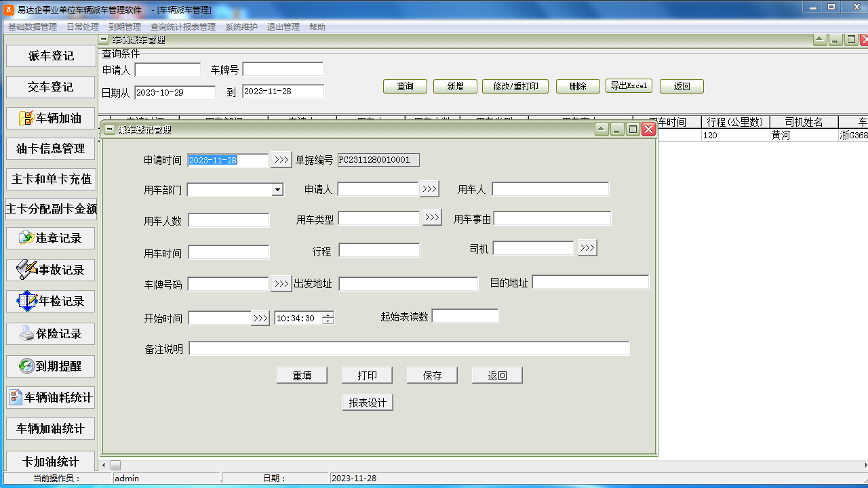Viewport: 868px width, 488px height.
Task: Click the 导出Excel export button
Action: click(629, 86)
